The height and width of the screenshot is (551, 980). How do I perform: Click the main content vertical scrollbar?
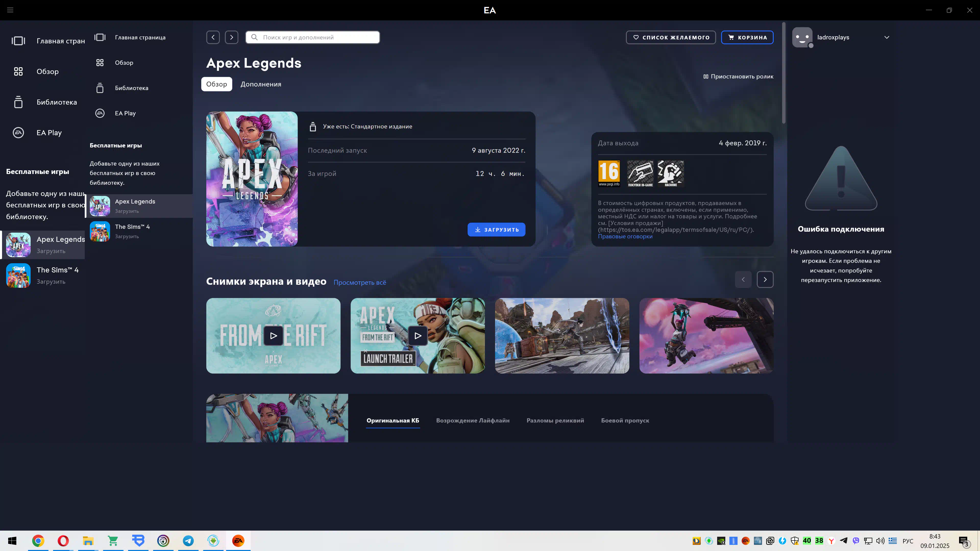[784, 73]
